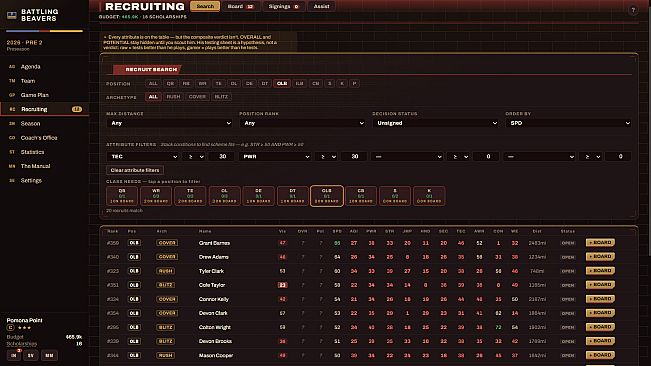Click TEC filter value field 30
Image resolution: width=651 pixels, height=366 pixels.
coord(223,156)
